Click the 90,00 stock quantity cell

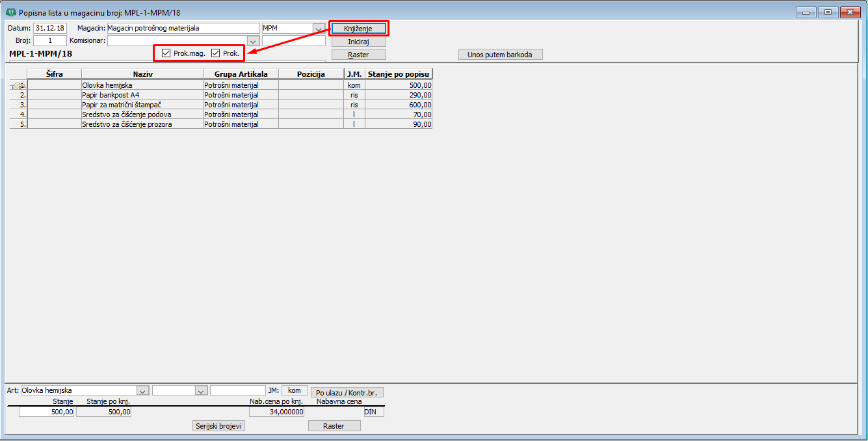click(x=399, y=124)
